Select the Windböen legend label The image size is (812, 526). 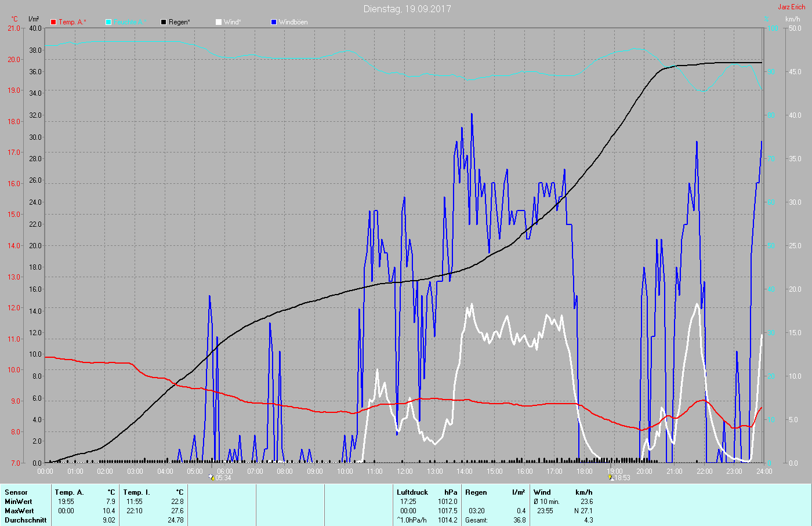293,22
